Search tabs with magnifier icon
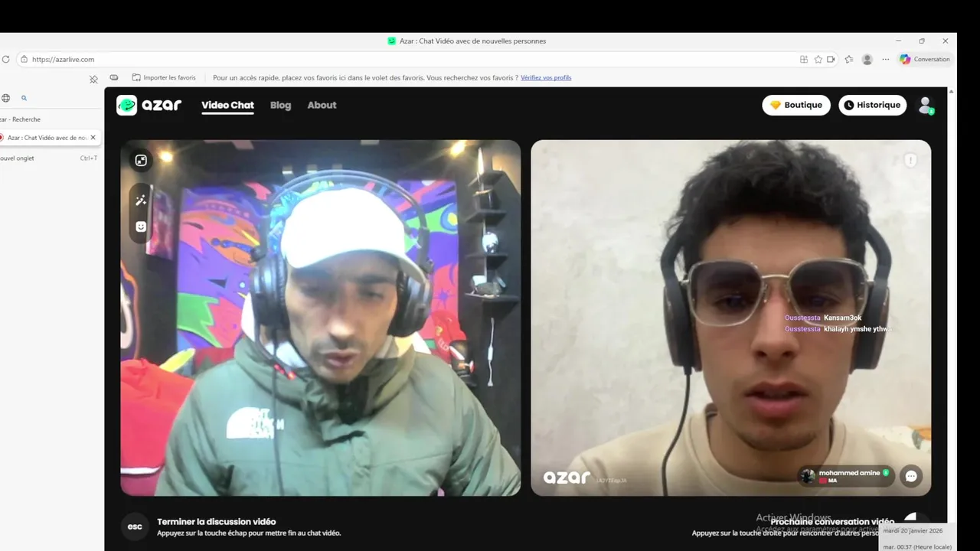Viewport: 980px width, 551px height. (x=24, y=98)
